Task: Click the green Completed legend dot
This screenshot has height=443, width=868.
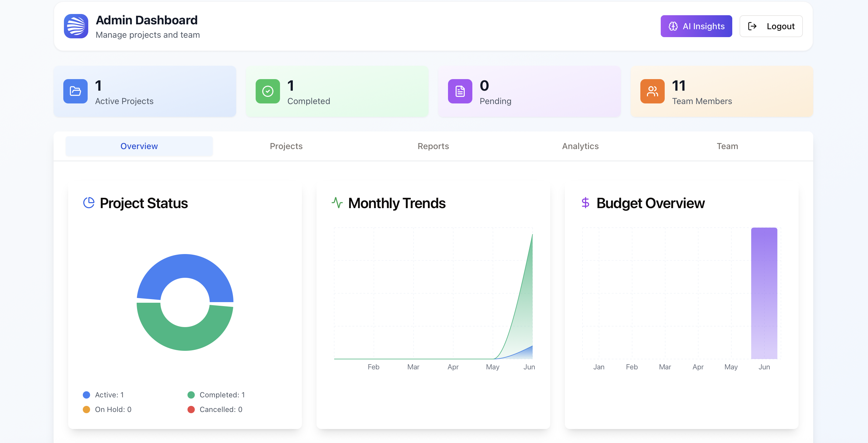Action: click(191, 395)
